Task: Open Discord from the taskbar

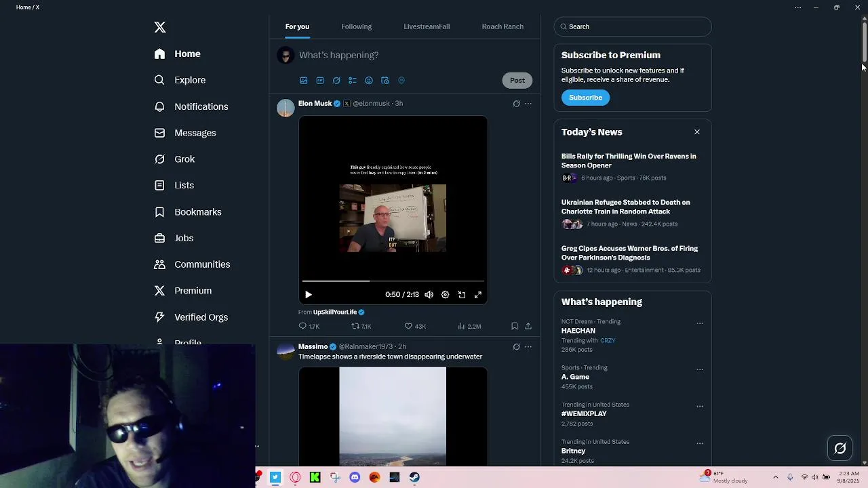Action: [x=355, y=477]
